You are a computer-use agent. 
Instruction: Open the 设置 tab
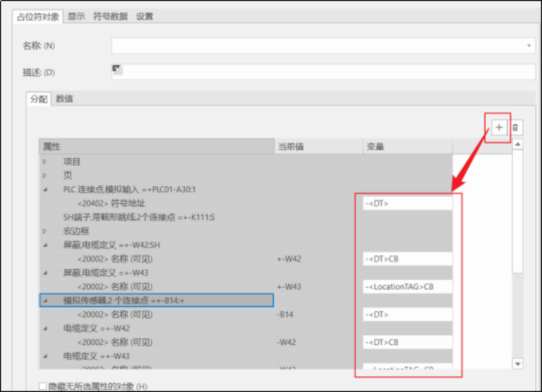point(144,16)
